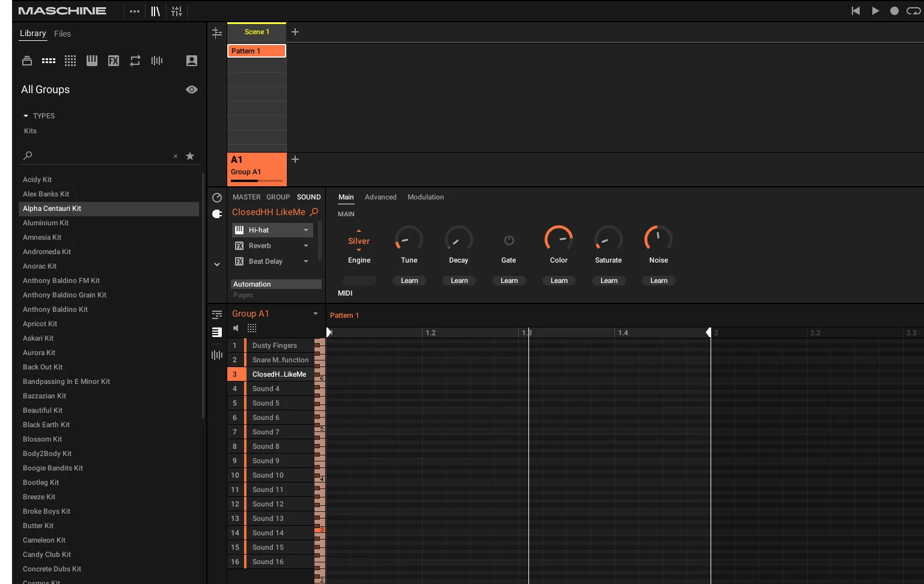Image resolution: width=924 pixels, height=584 pixels.
Task: Toggle the Gate power button
Action: click(x=509, y=240)
